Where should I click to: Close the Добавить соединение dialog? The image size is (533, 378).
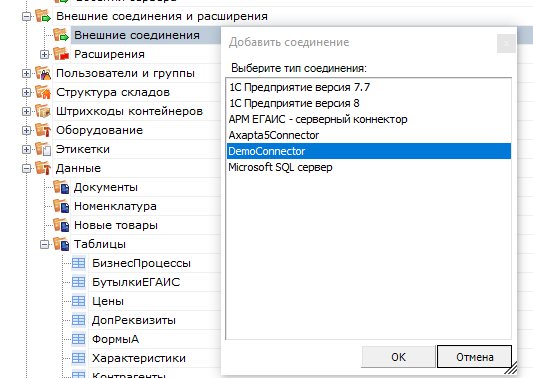(x=506, y=43)
